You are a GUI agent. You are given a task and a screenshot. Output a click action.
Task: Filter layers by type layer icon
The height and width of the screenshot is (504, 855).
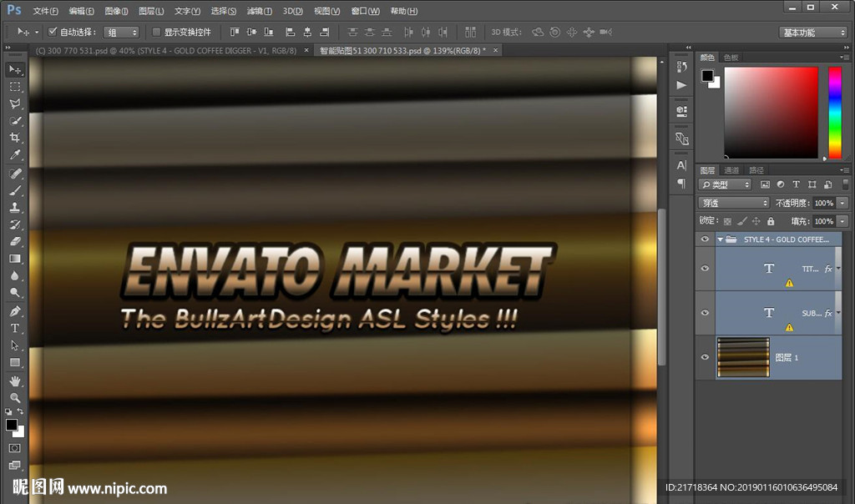tap(796, 184)
